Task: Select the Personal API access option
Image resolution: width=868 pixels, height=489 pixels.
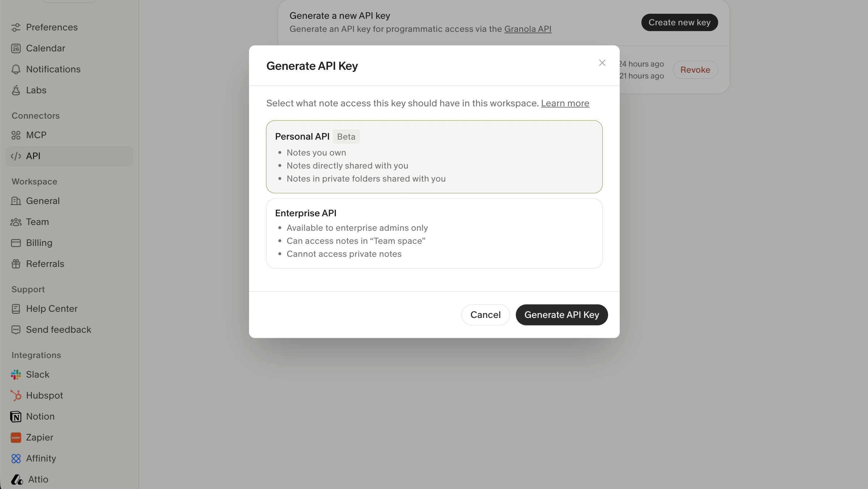Action: click(434, 157)
